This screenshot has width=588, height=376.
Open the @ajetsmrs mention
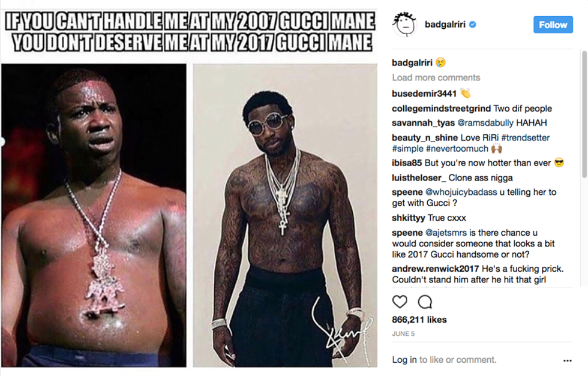pyautogui.click(x=446, y=233)
